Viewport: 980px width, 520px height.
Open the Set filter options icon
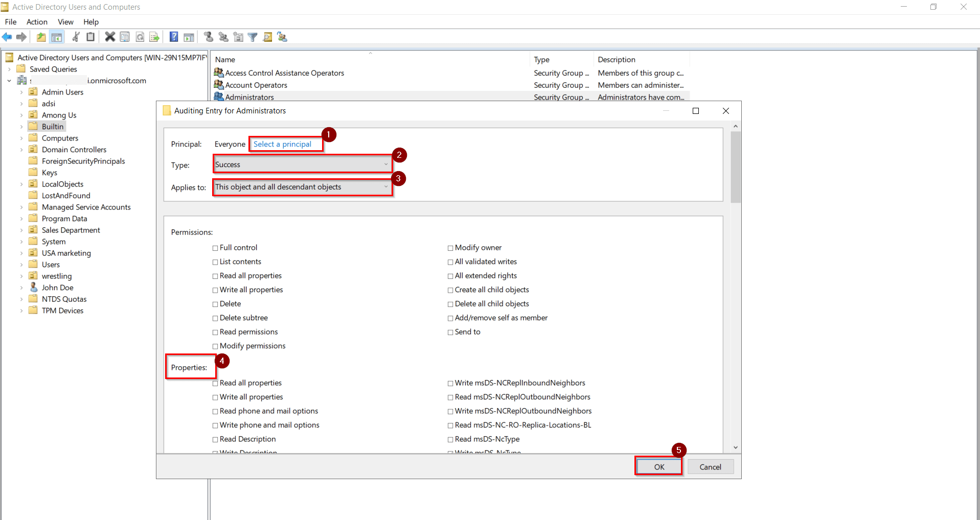pyautogui.click(x=253, y=37)
